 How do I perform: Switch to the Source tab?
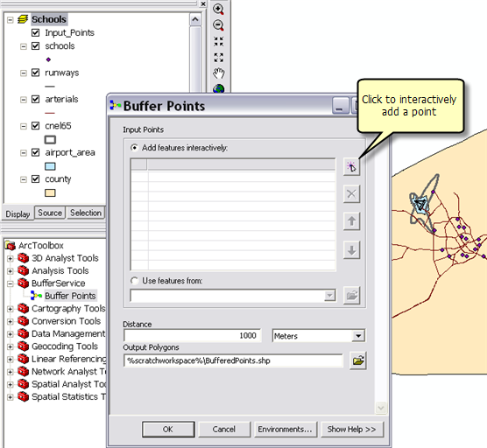pyautogui.click(x=50, y=213)
